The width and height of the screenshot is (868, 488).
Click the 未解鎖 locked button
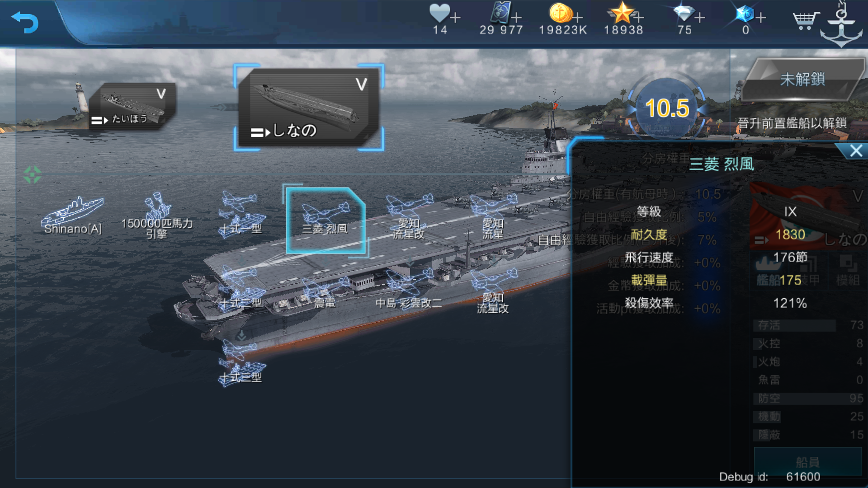tap(802, 79)
